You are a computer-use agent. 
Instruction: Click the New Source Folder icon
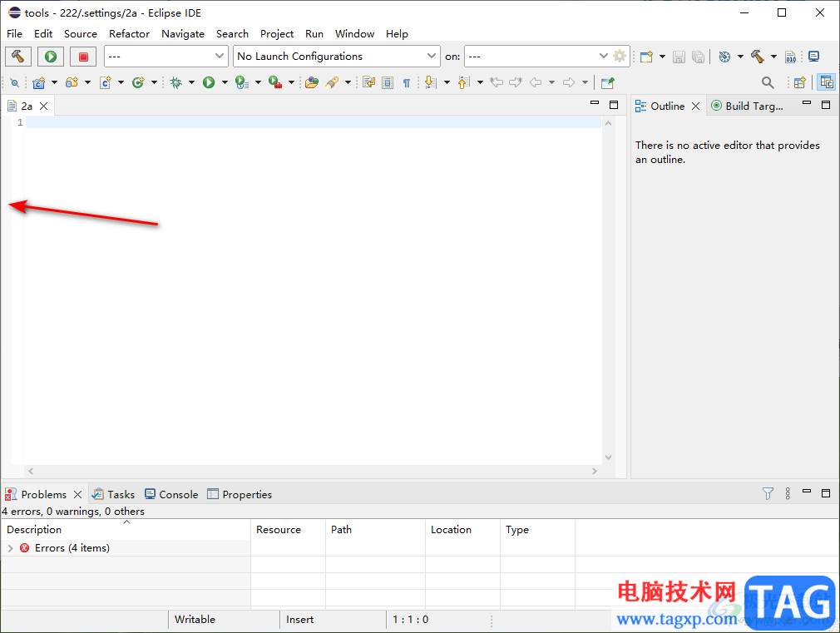(x=72, y=82)
